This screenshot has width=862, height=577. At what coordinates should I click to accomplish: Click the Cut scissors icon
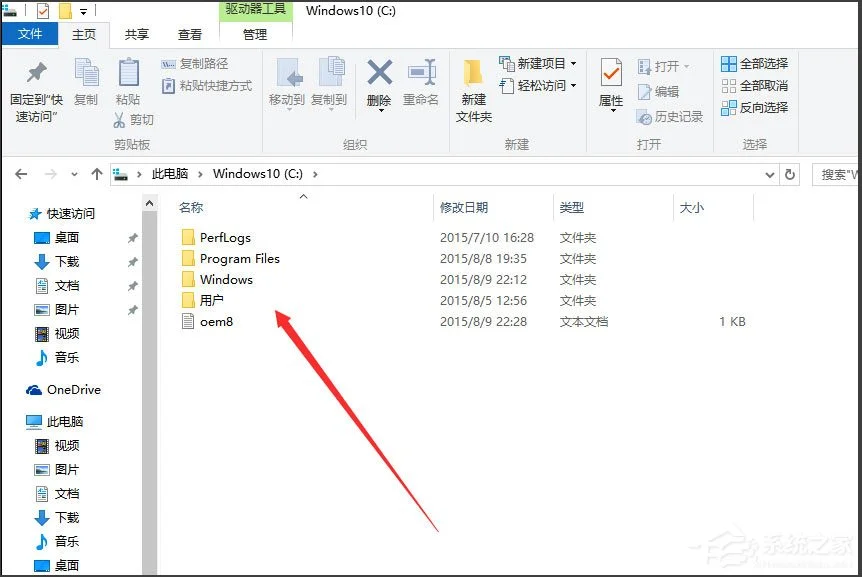[x=119, y=120]
